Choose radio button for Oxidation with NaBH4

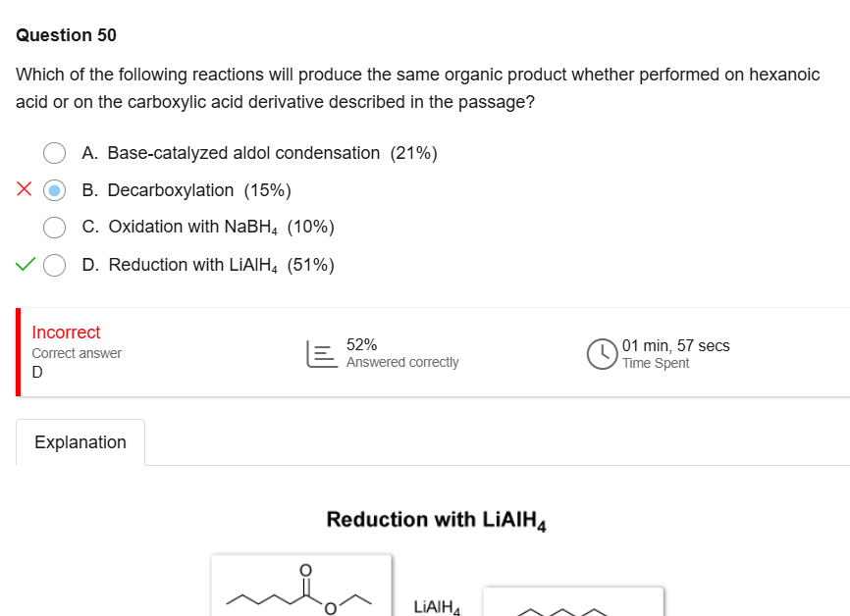point(56,227)
